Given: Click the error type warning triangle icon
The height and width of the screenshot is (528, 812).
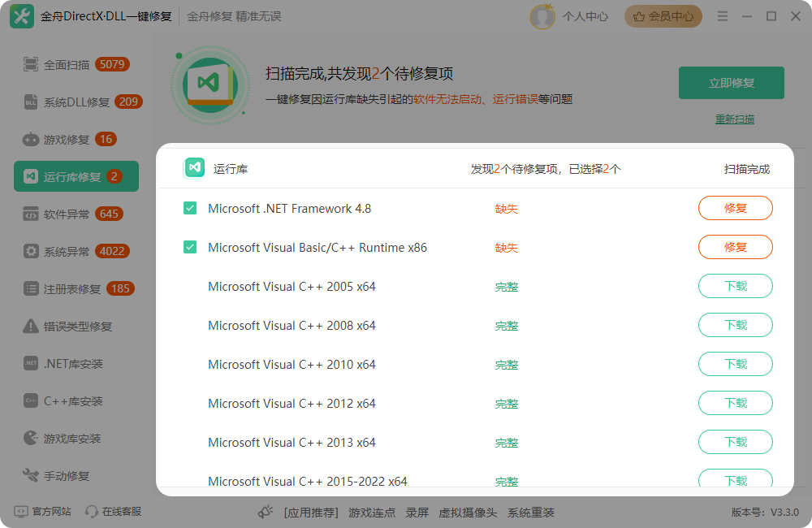Looking at the screenshot, I should coord(31,326).
